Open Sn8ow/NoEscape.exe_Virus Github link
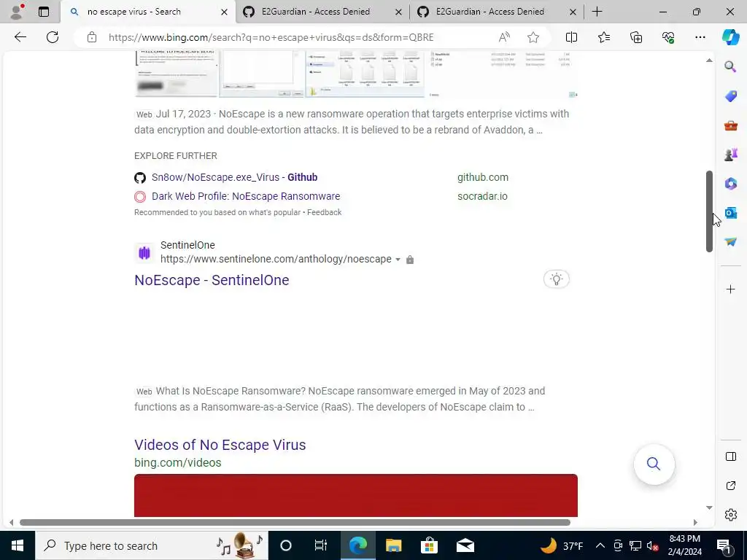Viewport: 747px width, 560px height. 234,177
